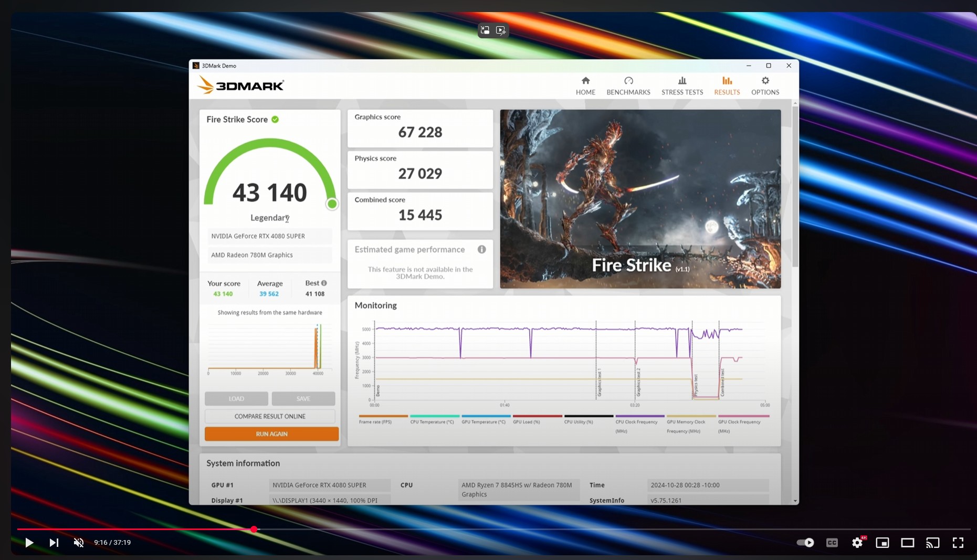
Task: Click the NVIDIA GeForce RTX 4080 SUPER label
Action: click(x=269, y=236)
